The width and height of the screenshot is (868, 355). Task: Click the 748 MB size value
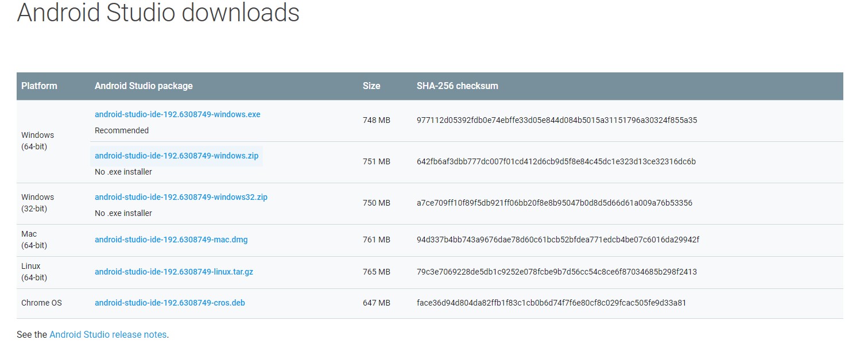coord(377,120)
